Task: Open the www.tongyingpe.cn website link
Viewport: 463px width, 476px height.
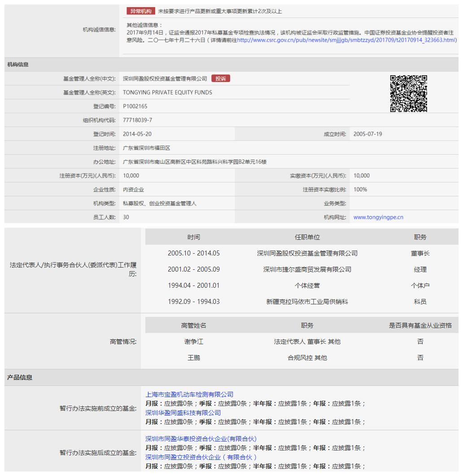Action: coord(378,217)
